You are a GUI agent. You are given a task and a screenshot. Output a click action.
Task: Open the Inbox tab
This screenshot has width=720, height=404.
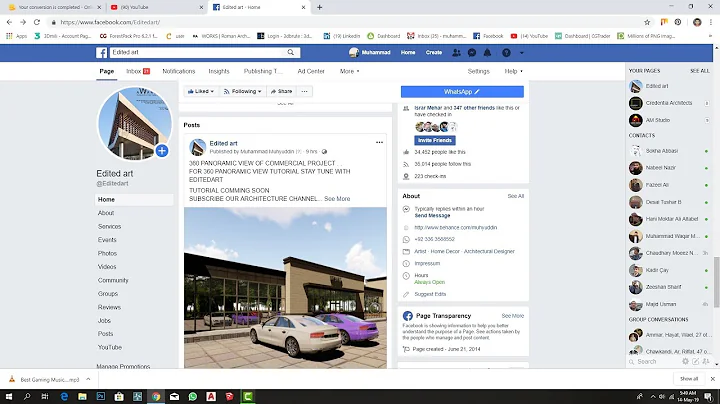(x=138, y=71)
